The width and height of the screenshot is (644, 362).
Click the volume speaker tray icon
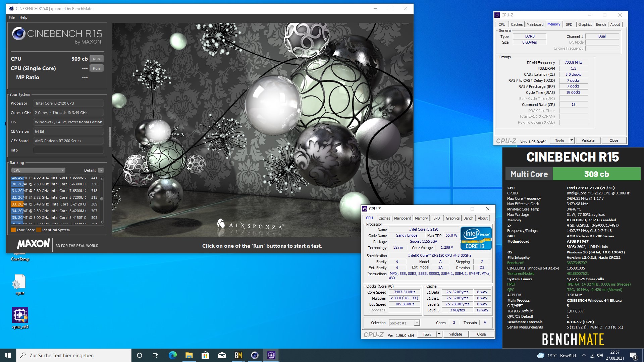click(x=600, y=355)
